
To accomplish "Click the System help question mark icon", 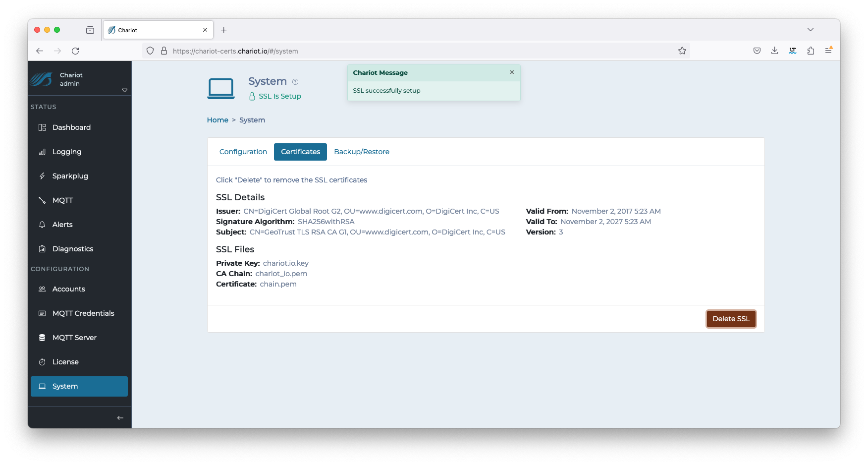I will click(x=295, y=82).
